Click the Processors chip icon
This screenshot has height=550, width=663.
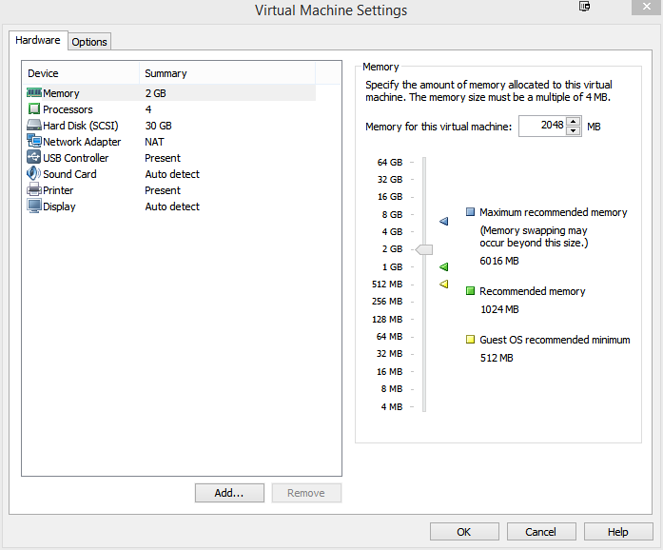click(x=34, y=109)
